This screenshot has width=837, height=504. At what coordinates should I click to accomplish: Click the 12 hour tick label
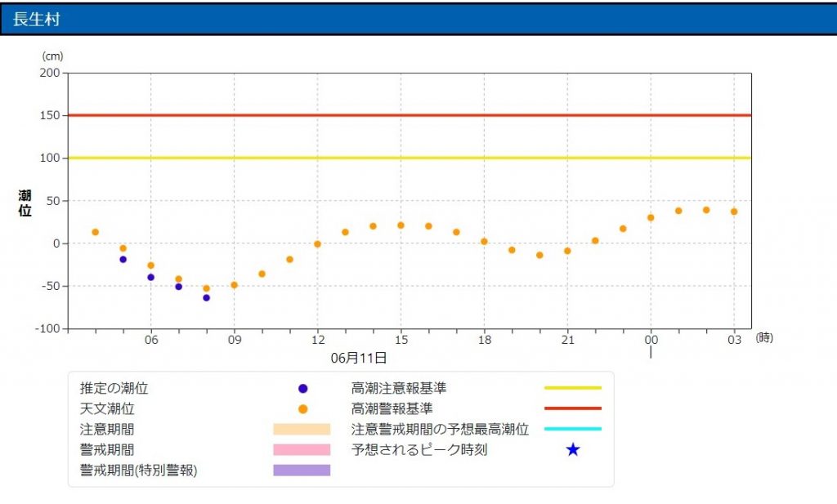point(318,340)
